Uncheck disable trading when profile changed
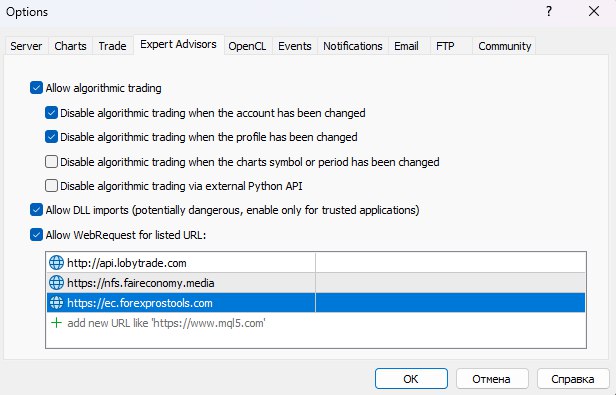 click(51, 137)
